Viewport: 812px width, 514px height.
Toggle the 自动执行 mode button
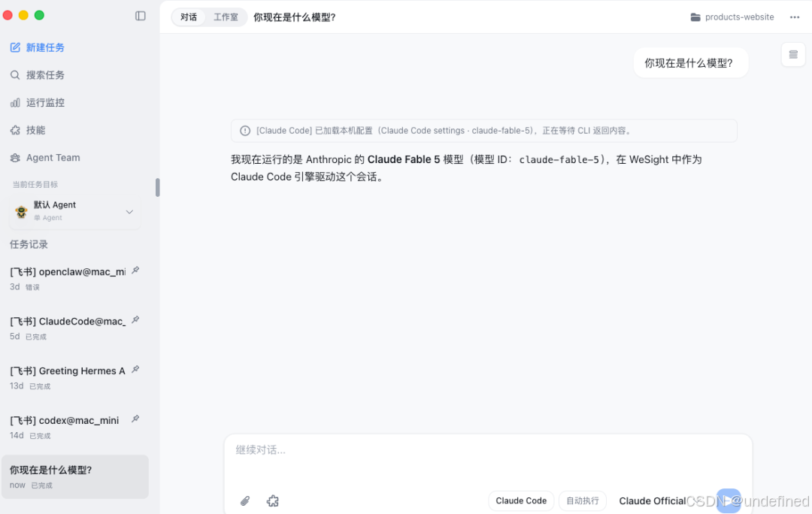click(x=583, y=500)
